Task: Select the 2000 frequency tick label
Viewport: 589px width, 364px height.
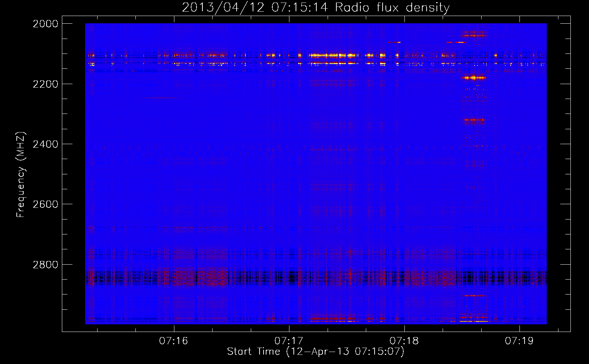Action: point(46,24)
